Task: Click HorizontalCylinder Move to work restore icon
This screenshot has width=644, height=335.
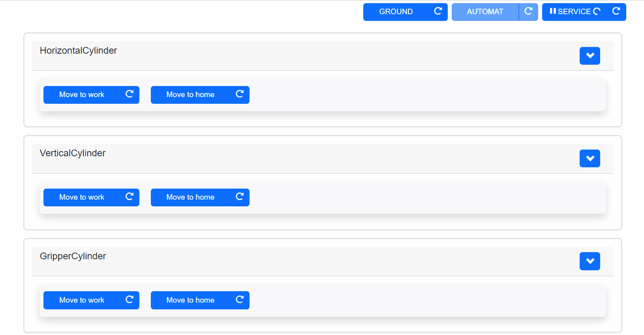Action: pos(130,94)
